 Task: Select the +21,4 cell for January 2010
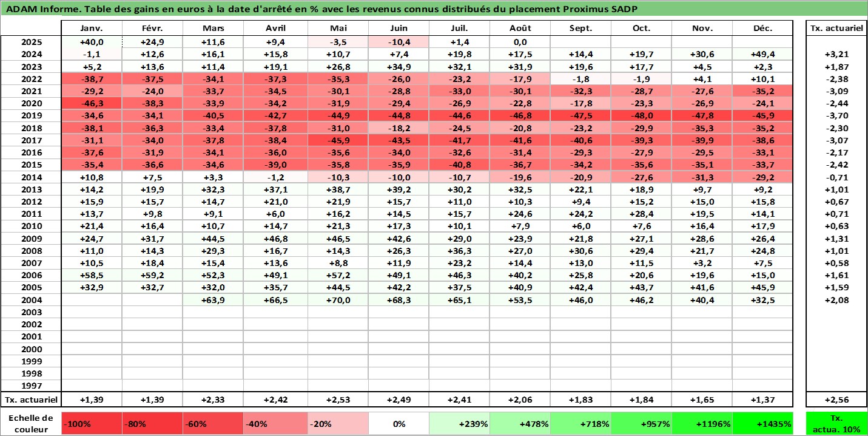[x=92, y=226]
